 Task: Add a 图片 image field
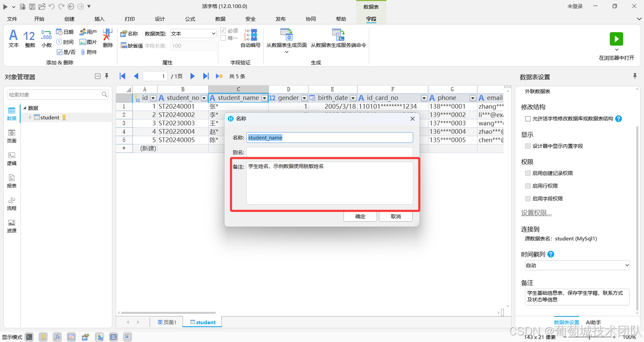point(88,42)
